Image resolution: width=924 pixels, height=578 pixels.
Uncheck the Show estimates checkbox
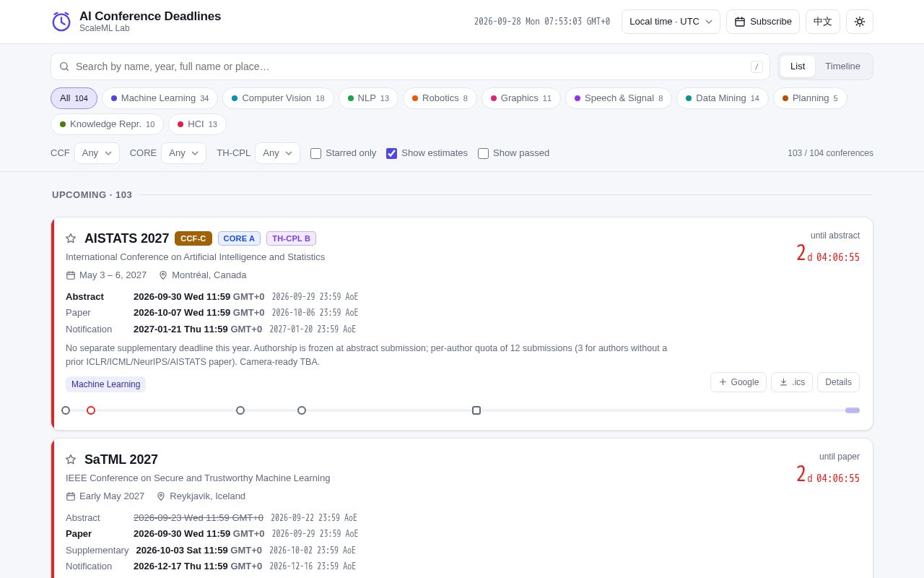click(x=391, y=153)
